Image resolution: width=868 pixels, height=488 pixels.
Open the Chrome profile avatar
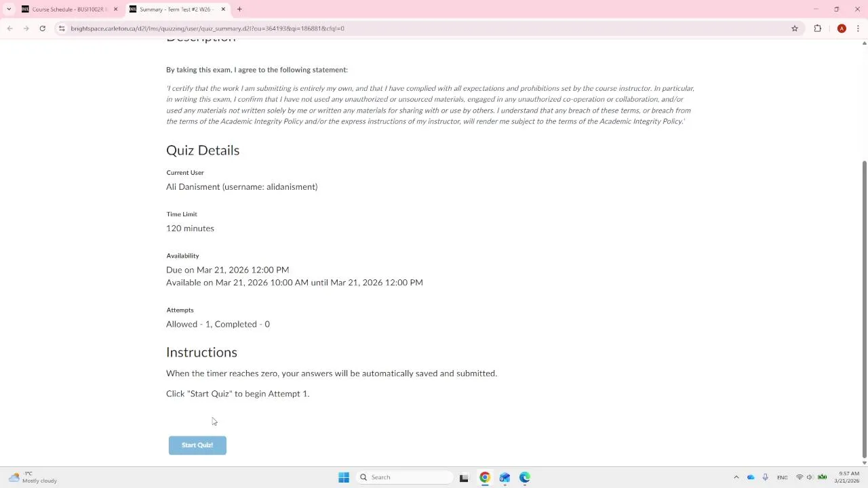(842, 28)
